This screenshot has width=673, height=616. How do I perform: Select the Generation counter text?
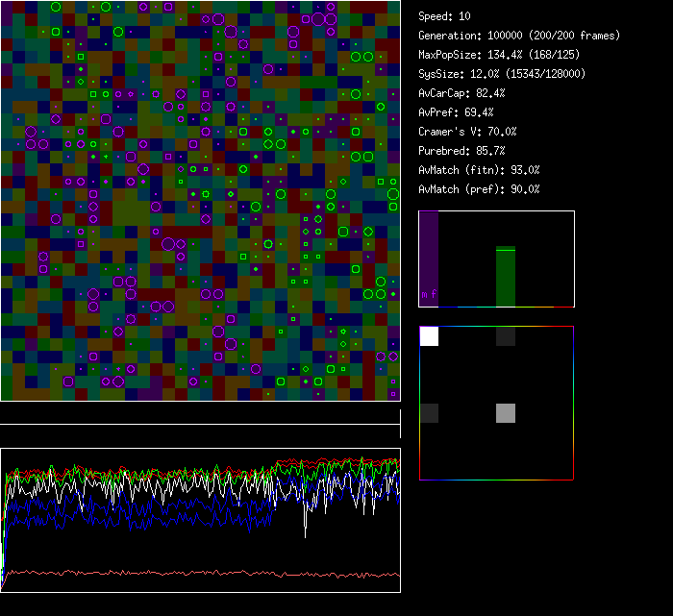[519, 36]
